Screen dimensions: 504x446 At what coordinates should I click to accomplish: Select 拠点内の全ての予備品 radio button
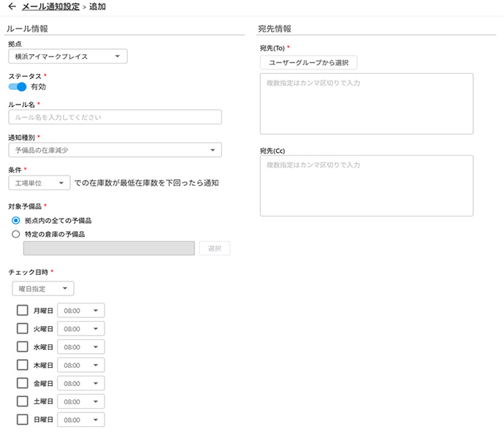pyautogui.click(x=16, y=221)
